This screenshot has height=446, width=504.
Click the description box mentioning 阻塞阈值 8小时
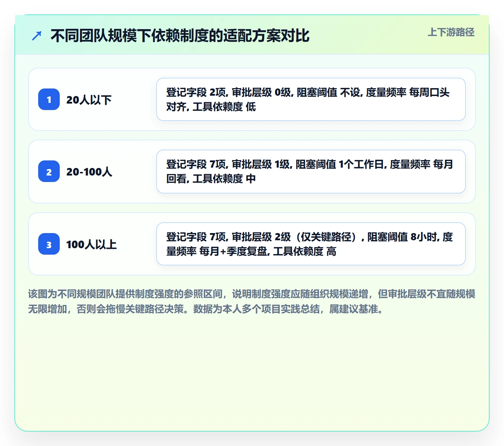[x=311, y=244]
